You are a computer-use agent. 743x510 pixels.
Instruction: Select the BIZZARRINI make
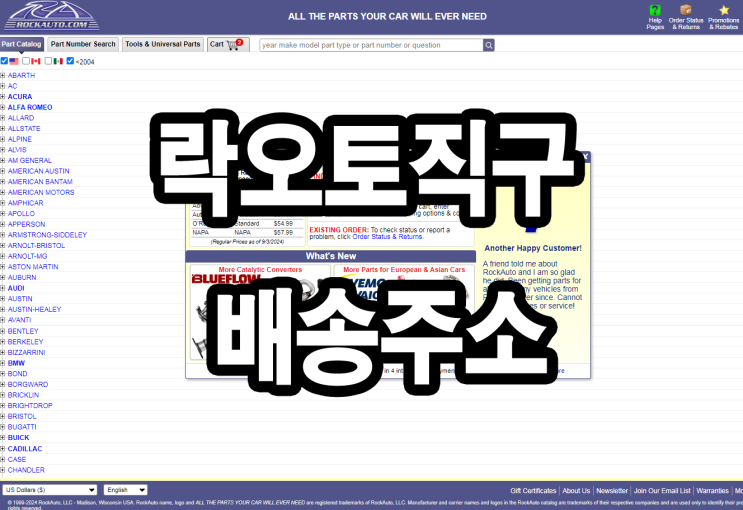[26, 352]
